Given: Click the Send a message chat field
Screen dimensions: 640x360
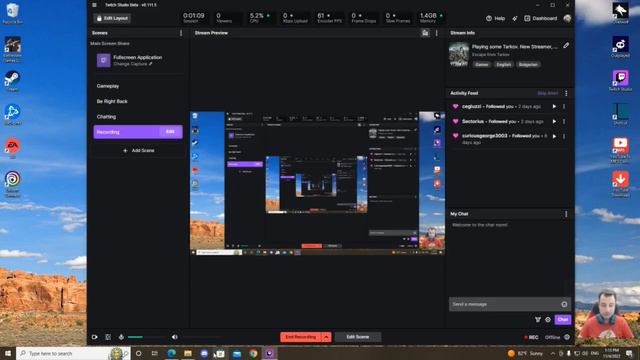Looking at the screenshot, I should pyautogui.click(x=510, y=304).
